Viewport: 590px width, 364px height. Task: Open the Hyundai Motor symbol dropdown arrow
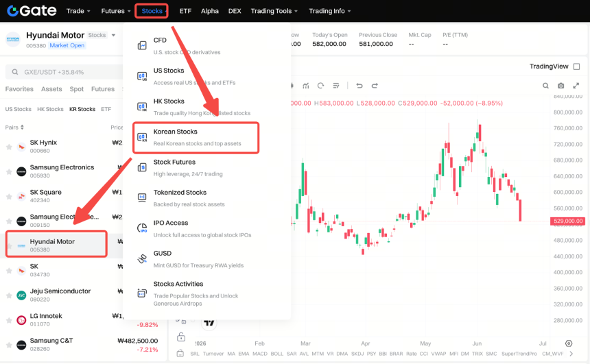113,36
